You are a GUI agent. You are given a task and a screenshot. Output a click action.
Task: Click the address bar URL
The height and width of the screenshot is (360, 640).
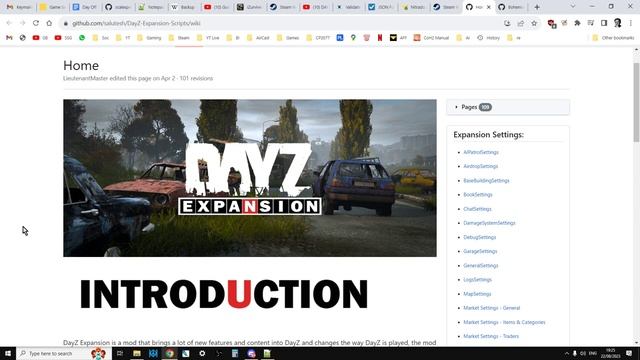click(x=136, y=23)
